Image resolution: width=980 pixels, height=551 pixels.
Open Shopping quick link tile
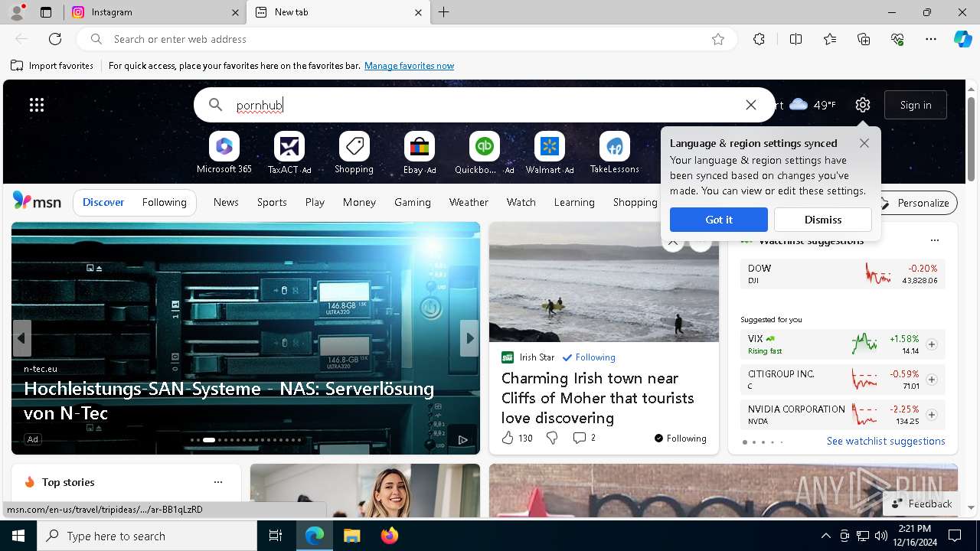354,153
